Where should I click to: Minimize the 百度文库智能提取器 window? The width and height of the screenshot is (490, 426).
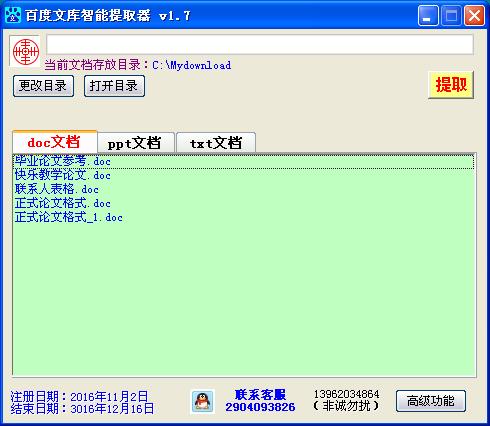pos(428,15)
